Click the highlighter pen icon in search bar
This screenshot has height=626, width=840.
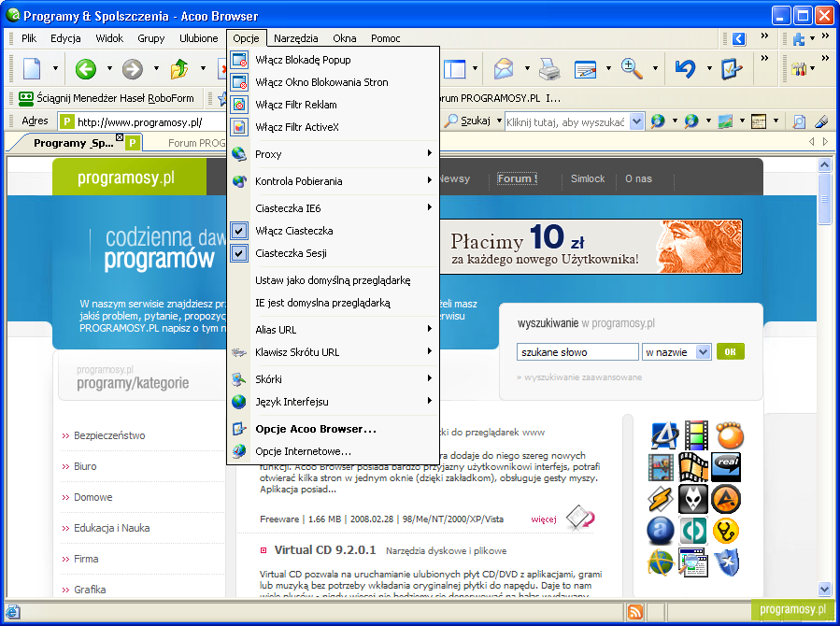coord(821,121)
